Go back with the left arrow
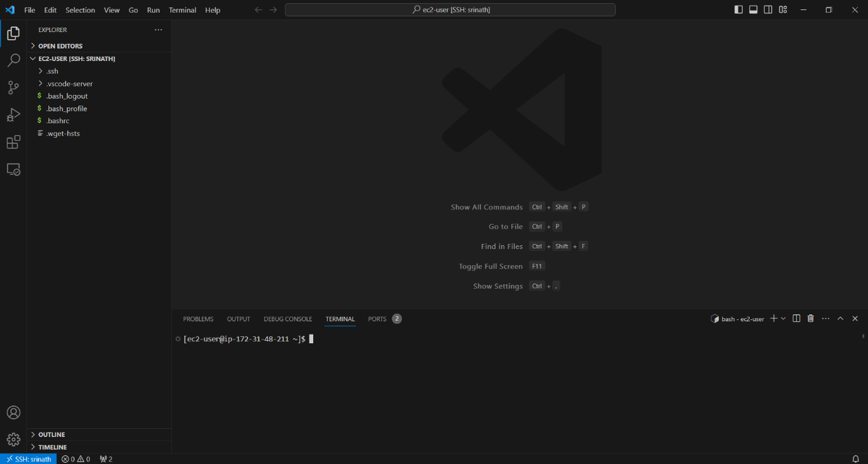 point(259,10)
